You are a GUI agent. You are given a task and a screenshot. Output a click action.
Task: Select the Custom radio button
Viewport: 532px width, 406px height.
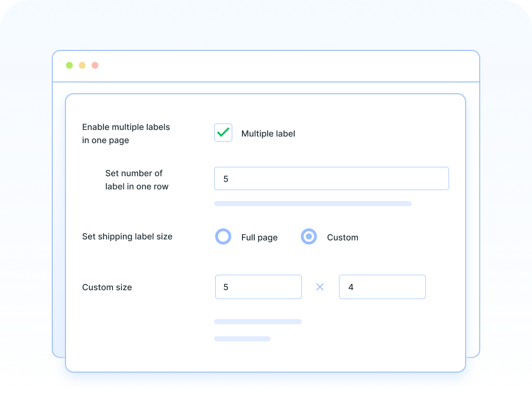click(x=309, y=236)
